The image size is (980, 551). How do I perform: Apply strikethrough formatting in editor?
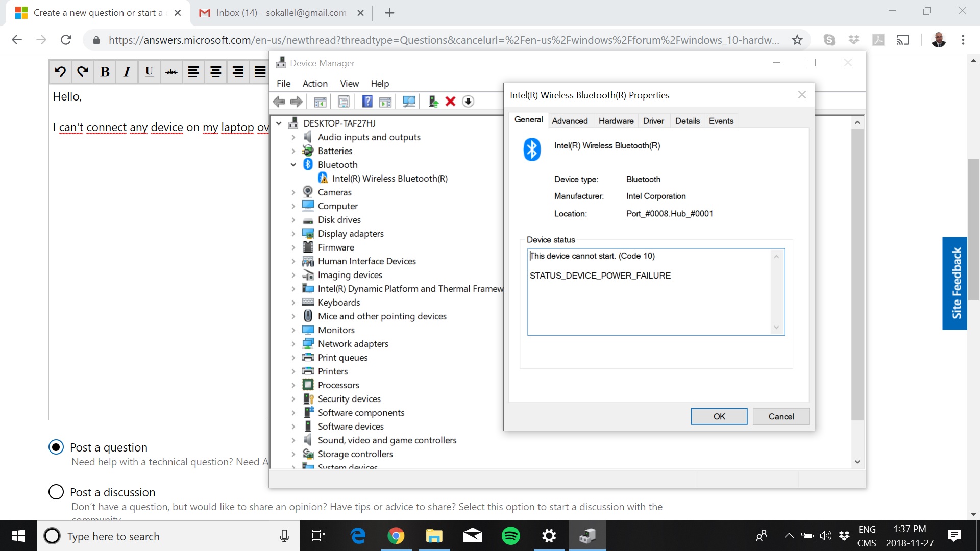[x=171, y=72]
